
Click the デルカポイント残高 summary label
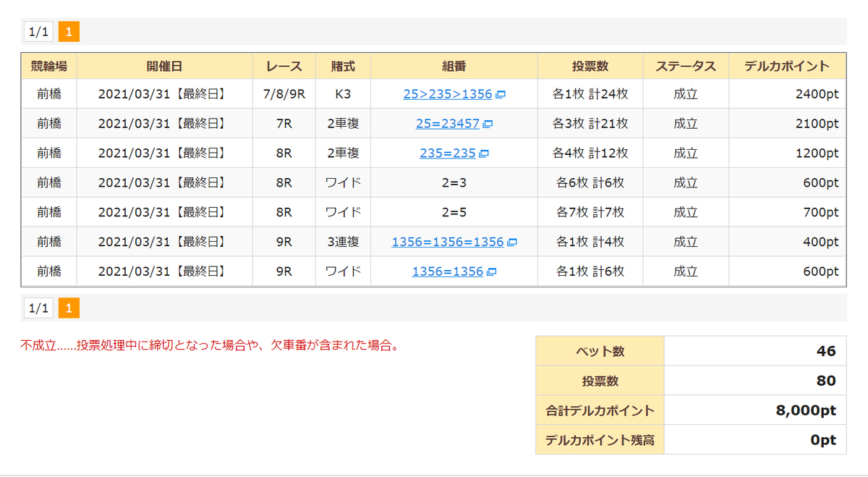pyautogui.click(x=600, y=440)
